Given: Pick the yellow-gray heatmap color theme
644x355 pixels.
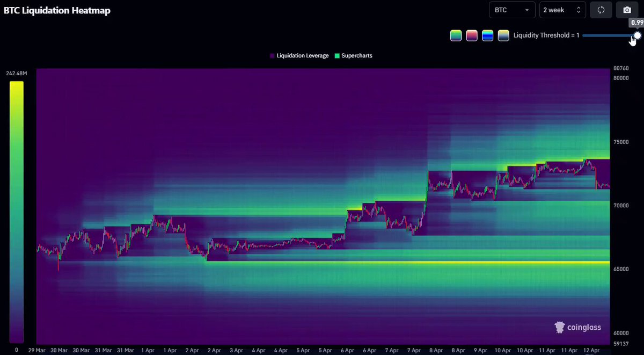Looking at the screenshot, I should (x=503, y=36).
